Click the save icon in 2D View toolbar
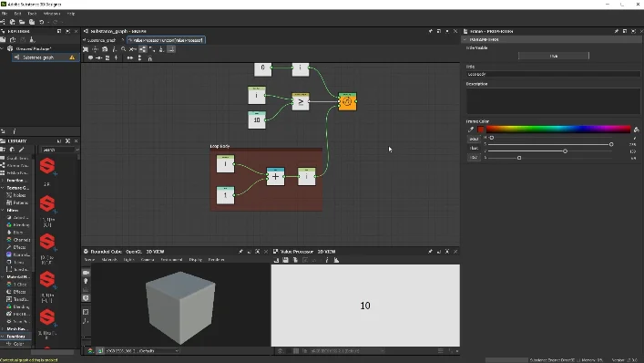 coord(285,260)
